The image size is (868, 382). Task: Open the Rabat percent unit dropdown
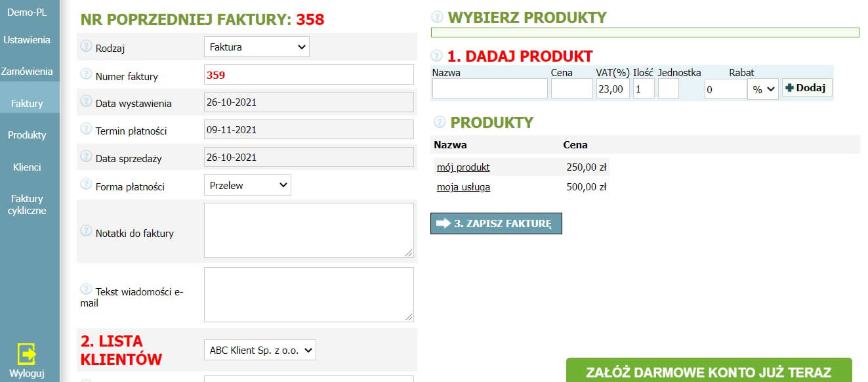(x=763, y=89)
